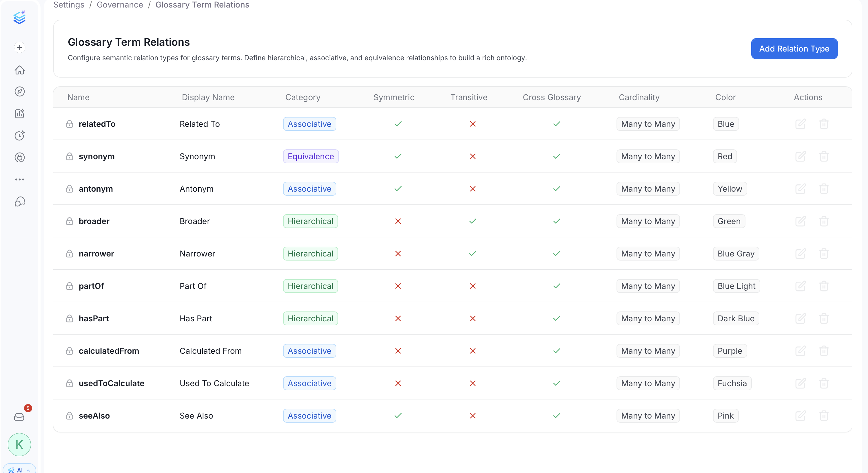This screenshot has height=473, width=868.
Task: Click the Green color tag for broader
Action: coord(729,221)
